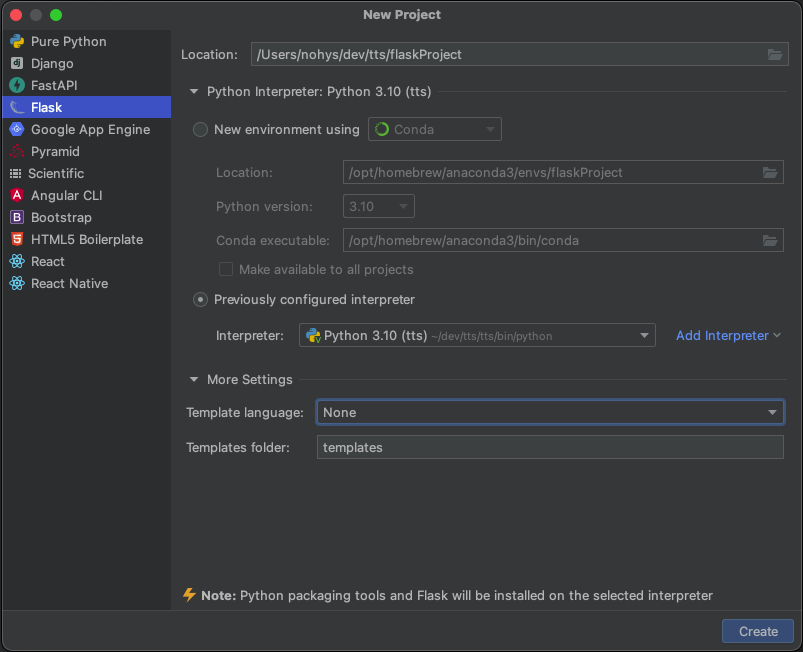
Task: Pick the React Native project type
Action: (x=87, y=283)
